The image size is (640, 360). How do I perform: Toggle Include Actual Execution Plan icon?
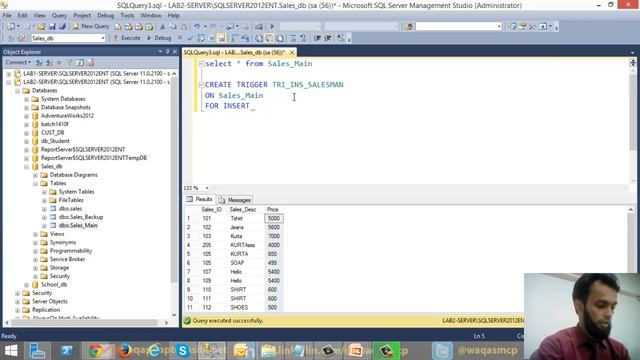tap(235, 38)
